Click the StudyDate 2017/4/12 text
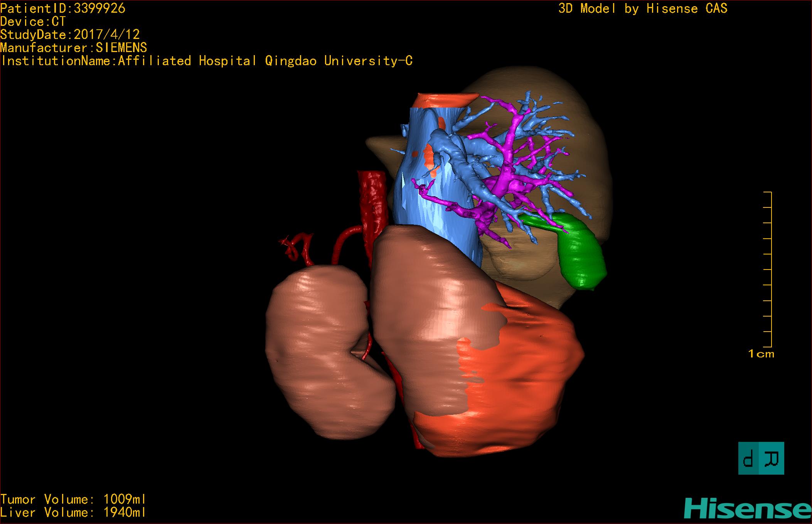 point(70,35)
